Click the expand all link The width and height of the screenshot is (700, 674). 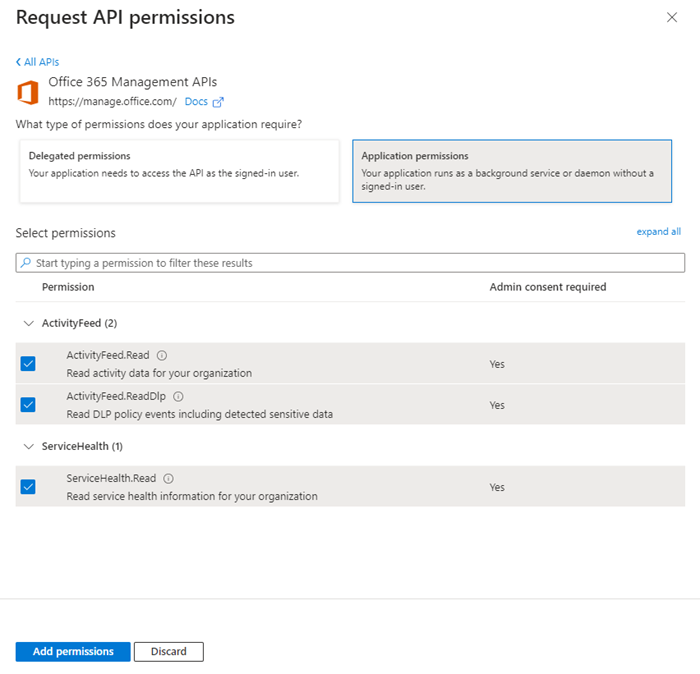pos(658,232)
